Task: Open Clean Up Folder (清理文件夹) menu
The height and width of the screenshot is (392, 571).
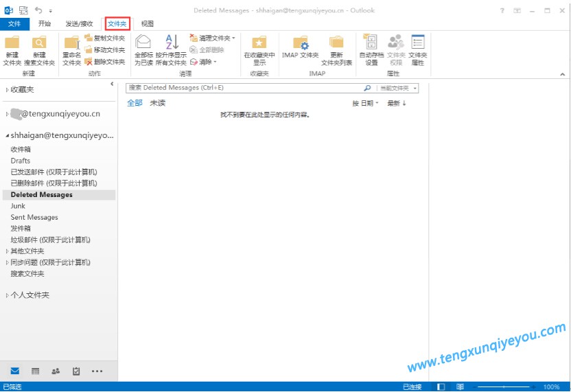Action: [213, 38]
